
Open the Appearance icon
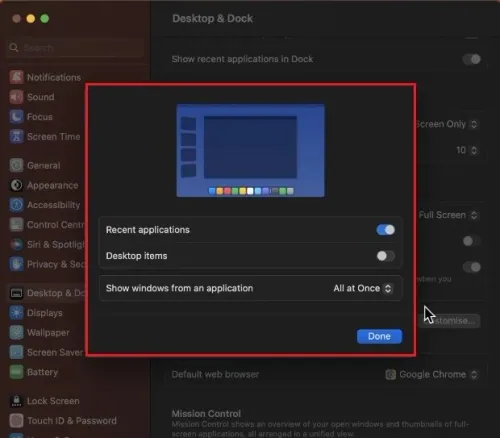16,185
